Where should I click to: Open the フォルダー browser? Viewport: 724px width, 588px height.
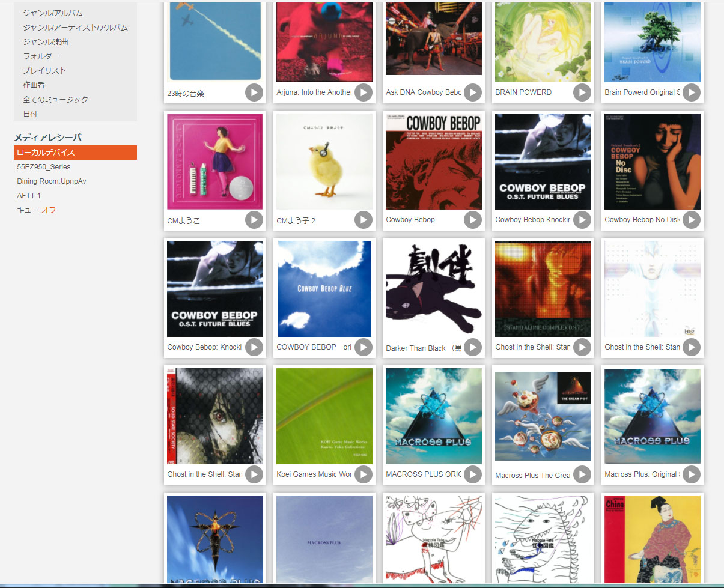pos(41,56)
